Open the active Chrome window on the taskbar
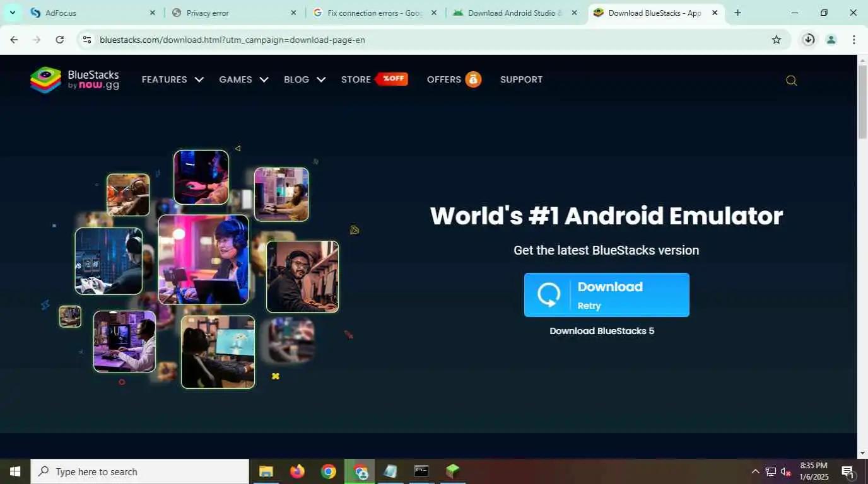Viewport: 868px width, 484px height. click(x=360, y=471)
